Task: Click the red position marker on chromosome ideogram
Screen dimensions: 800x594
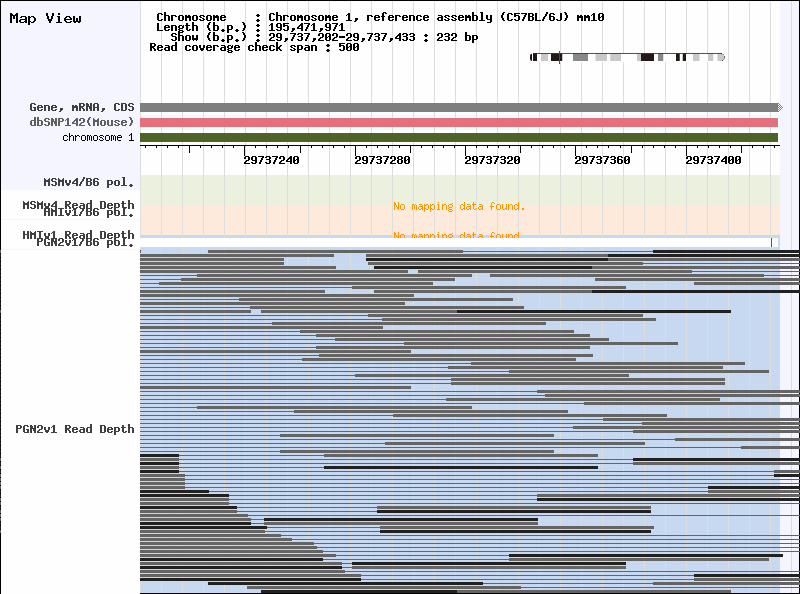Action: click(x=560, y=57)
